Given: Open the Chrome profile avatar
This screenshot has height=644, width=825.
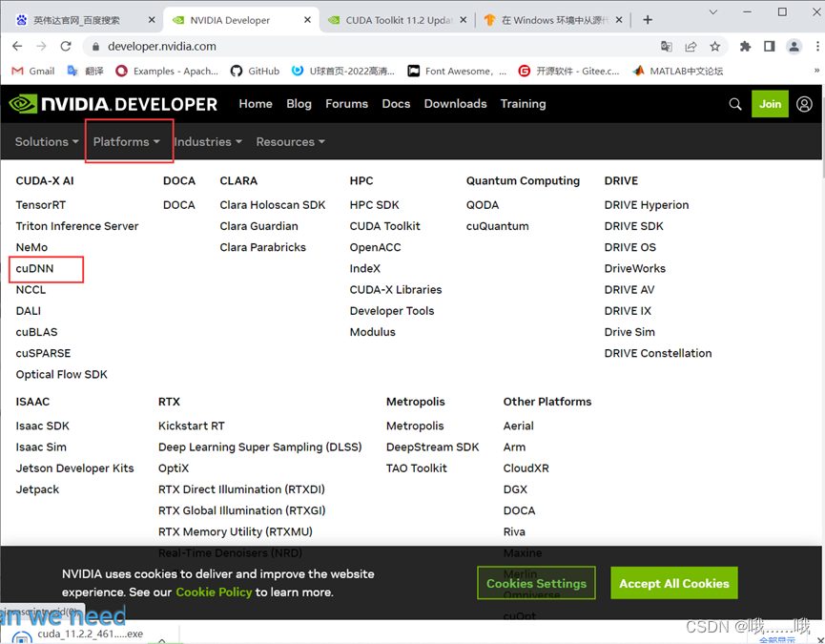Looking at the screenshot, I should pyautogui.click(x=794, y=47).
